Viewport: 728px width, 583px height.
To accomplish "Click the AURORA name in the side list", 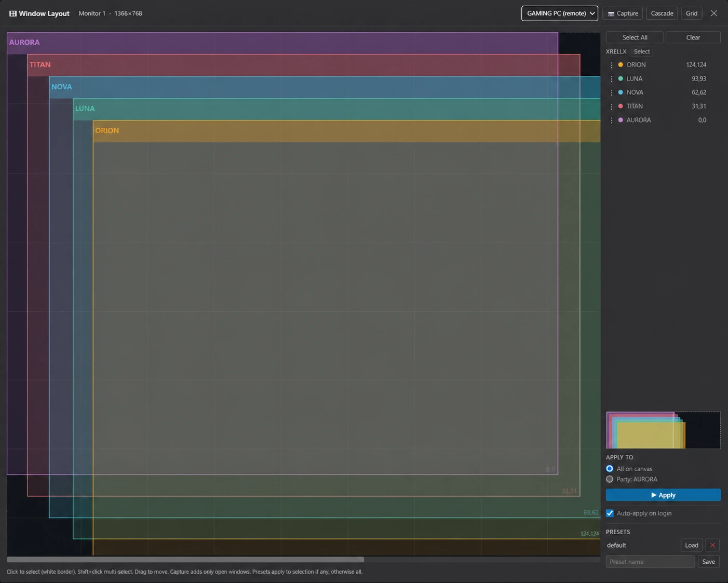I will [639, 120].
